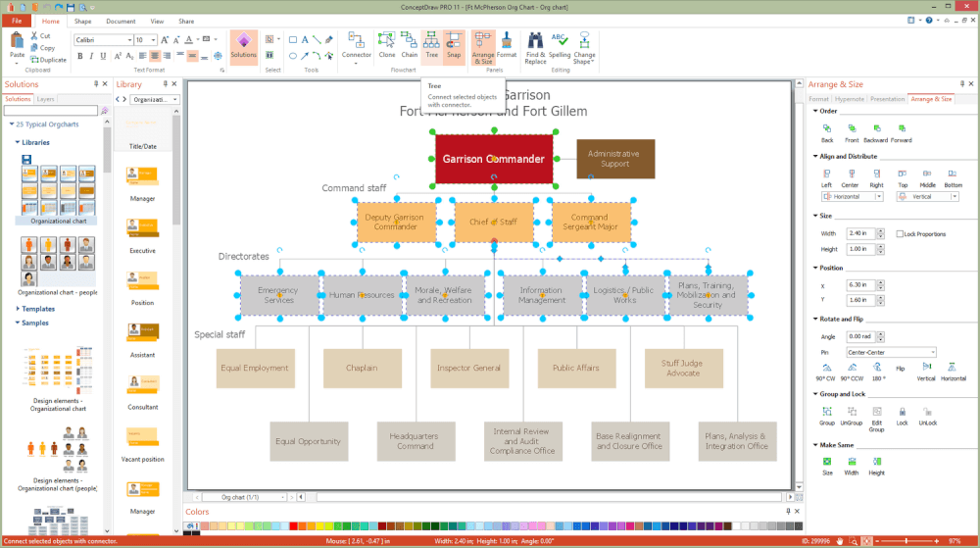Open the Solutions panel button
Image resolution: width=980 pixels, height=548 pixels.
tap(243, 46)
